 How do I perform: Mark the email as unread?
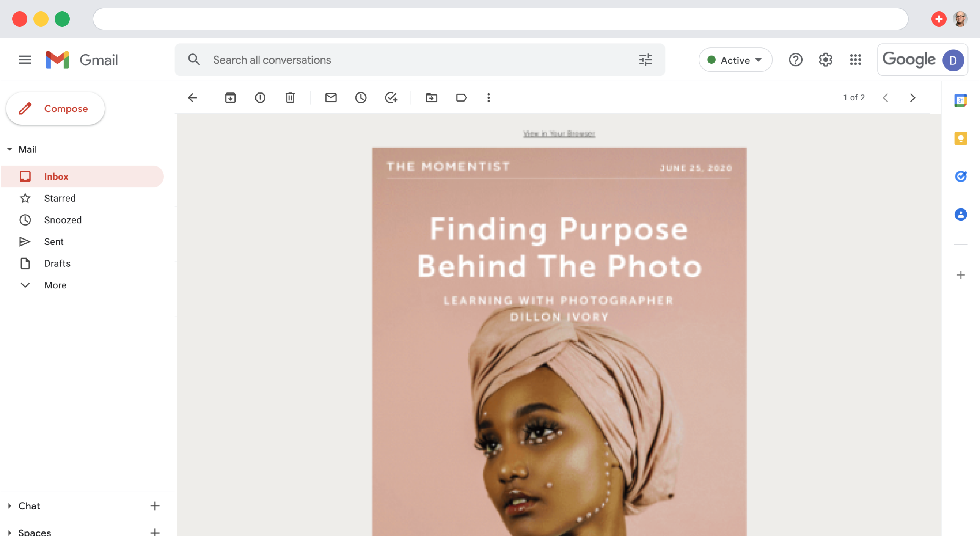point(331,98)
